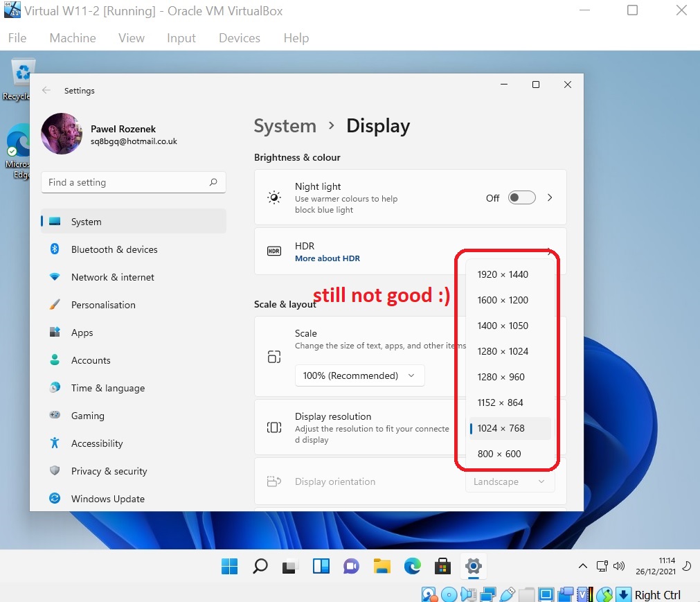700x602 pixels.
Task: Click the user avatar picture
Action: coord(62,134)
